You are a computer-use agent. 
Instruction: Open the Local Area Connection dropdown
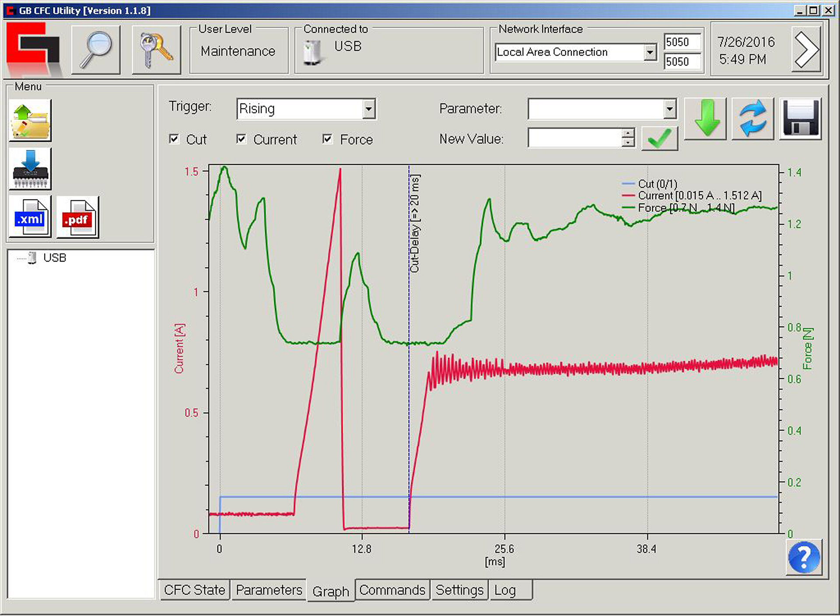point(650,52)
